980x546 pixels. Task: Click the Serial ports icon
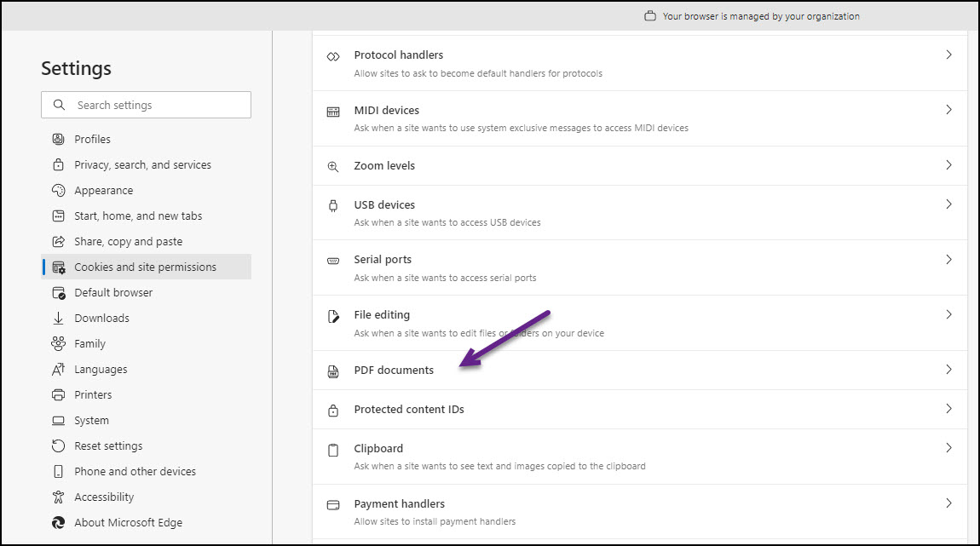(333, 261)
